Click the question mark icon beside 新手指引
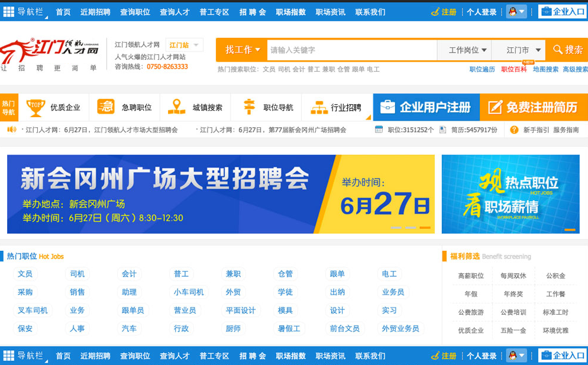The image size is (588, 365). coord(514,130)
